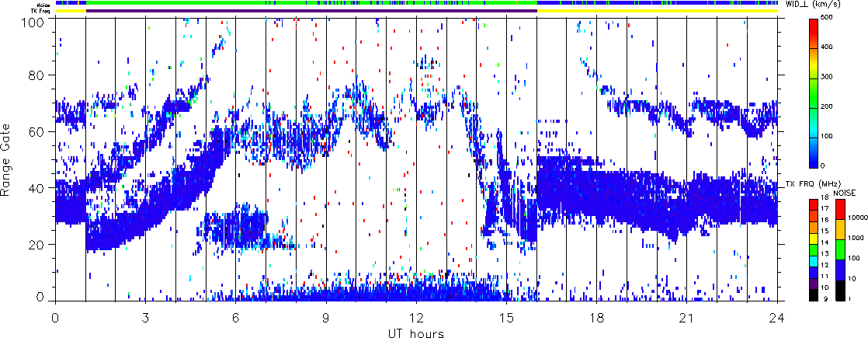Click the yellow right section of the TX Freq strip

pos(658,11)
